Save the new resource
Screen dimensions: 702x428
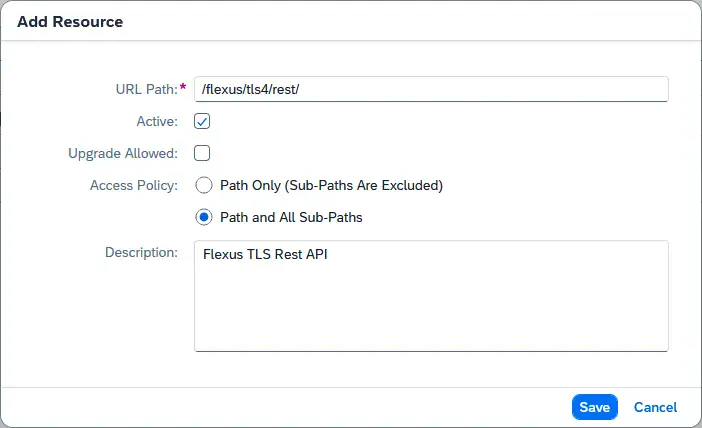(x=594, y=407)
